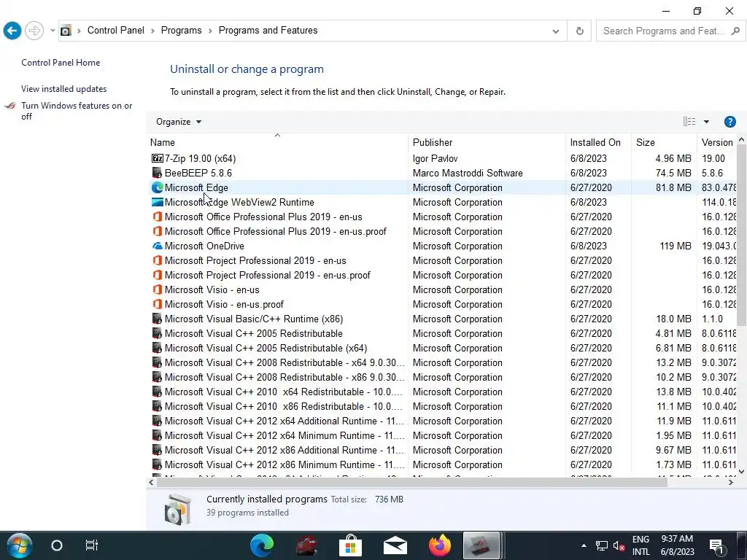Open the Windows Start button
The image size is (747, 560).
click(x=19, y=545)
